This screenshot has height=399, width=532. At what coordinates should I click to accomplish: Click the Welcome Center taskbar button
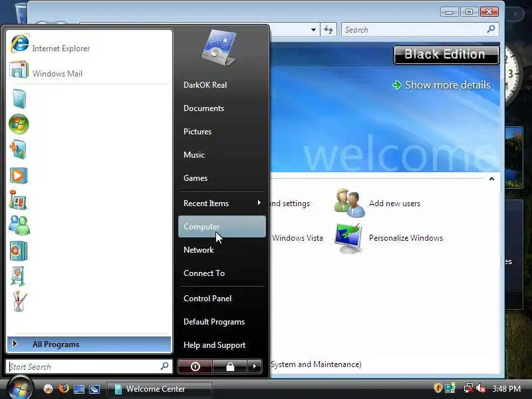(160, 389)
